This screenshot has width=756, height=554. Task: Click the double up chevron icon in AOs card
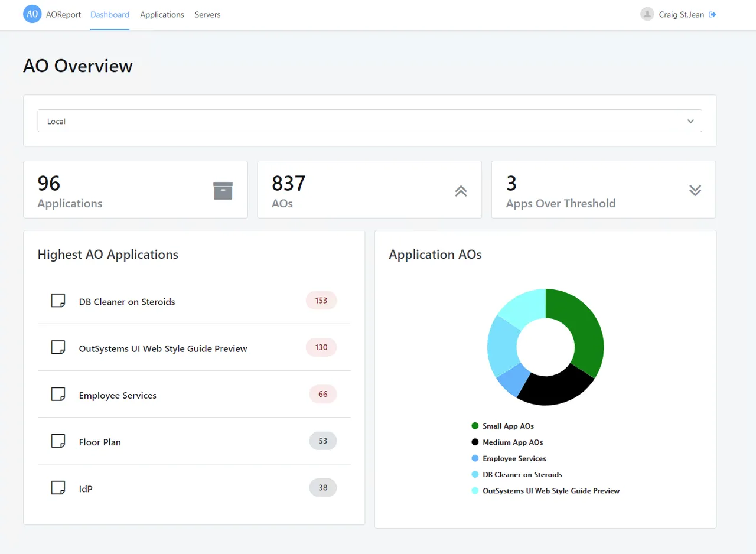click(x=461, y=191)
